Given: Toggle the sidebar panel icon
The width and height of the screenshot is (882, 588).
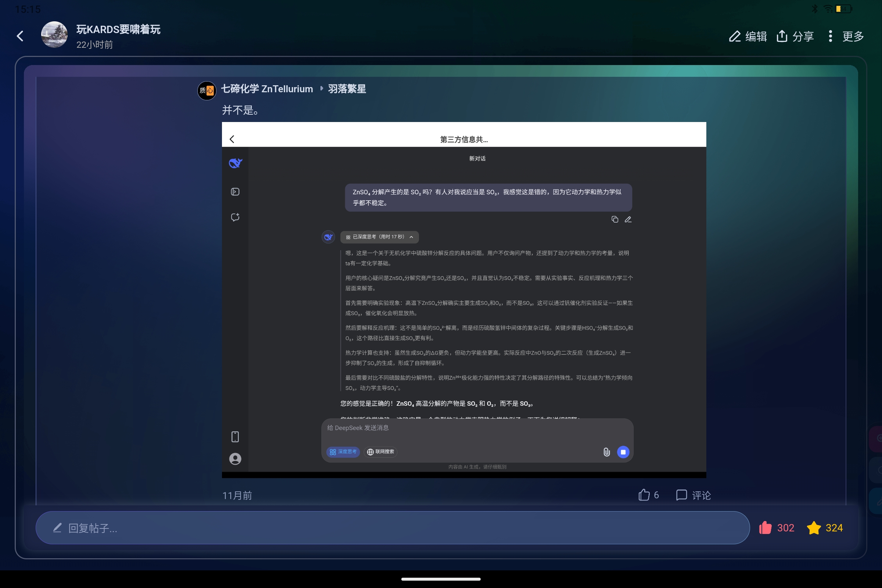Looking at the screenshot, I should [235, 192].
